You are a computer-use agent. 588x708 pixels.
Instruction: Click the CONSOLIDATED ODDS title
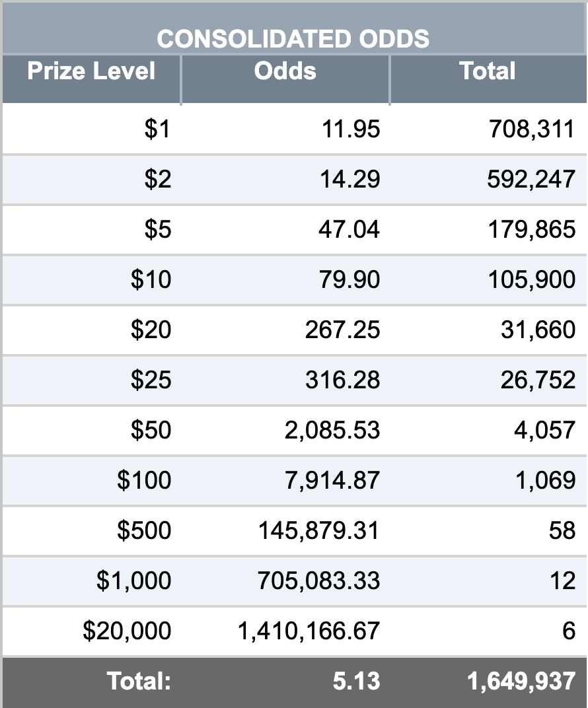(x=293, y=39)
